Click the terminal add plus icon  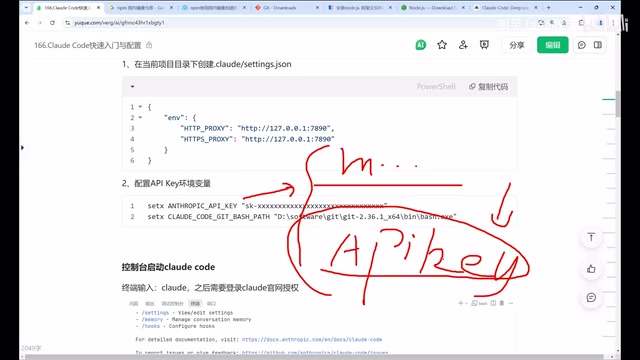pos(460,303)
